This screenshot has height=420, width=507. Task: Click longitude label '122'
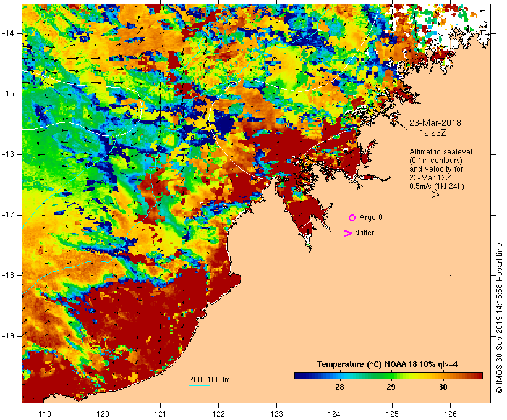point(219,414)
